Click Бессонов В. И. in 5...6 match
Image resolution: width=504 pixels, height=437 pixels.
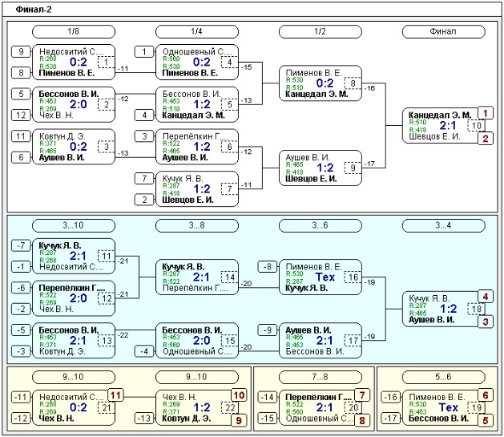click(x=438, y=419)
